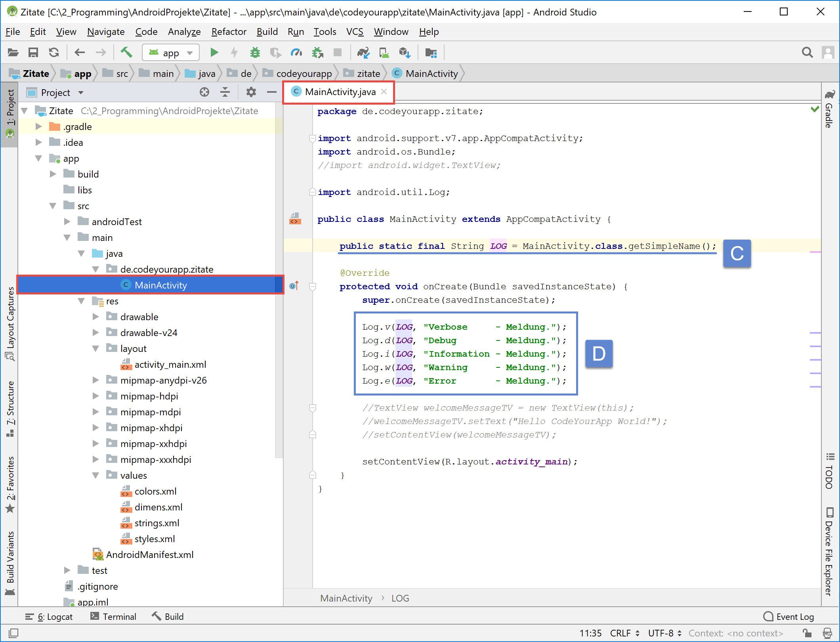Click the locate target crosshair icon in Project panel
Screen dimensions: 840x642
(x=204, y=92)
